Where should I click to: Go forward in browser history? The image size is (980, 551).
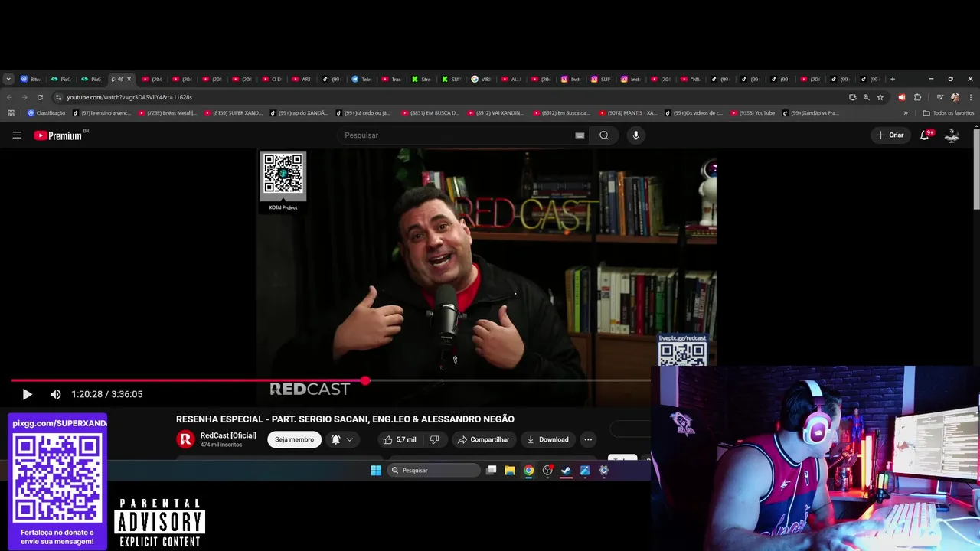[x=24, y=97]
